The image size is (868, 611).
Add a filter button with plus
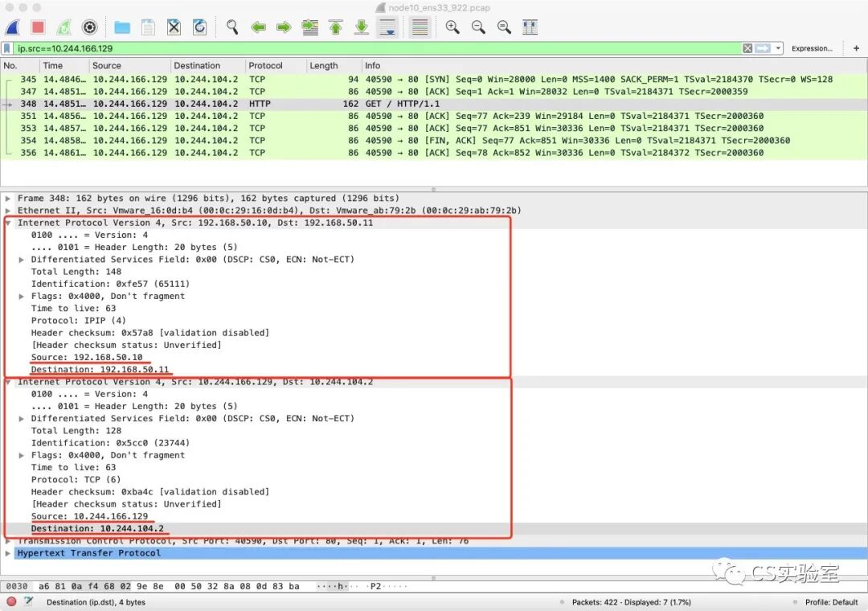point(856,49)
